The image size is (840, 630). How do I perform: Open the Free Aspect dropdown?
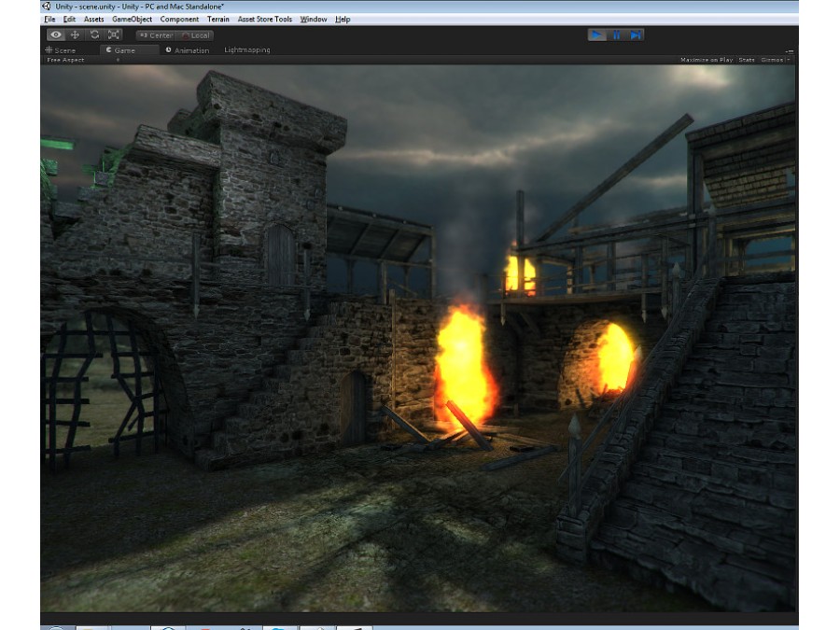(x=82, y=60)
